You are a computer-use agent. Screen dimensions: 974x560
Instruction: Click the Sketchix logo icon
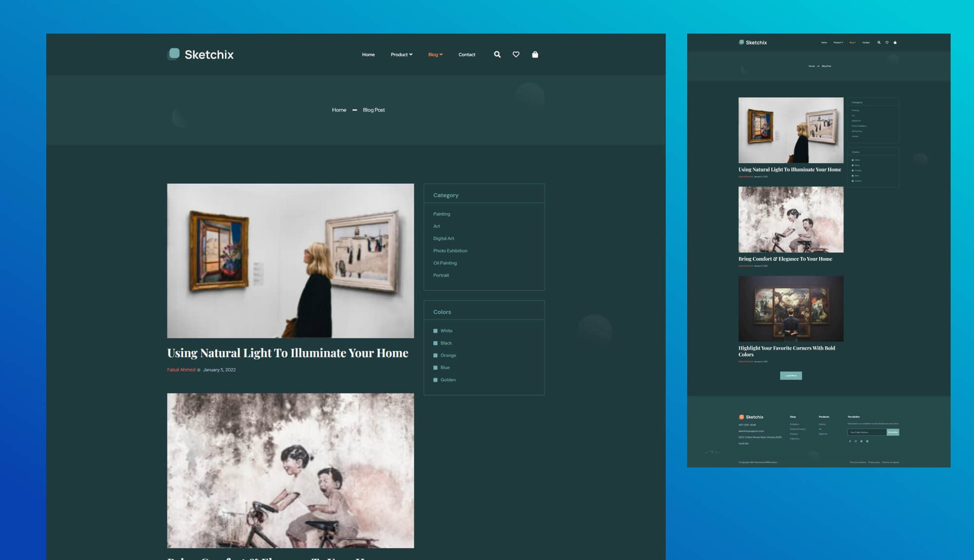click(174, 54)
